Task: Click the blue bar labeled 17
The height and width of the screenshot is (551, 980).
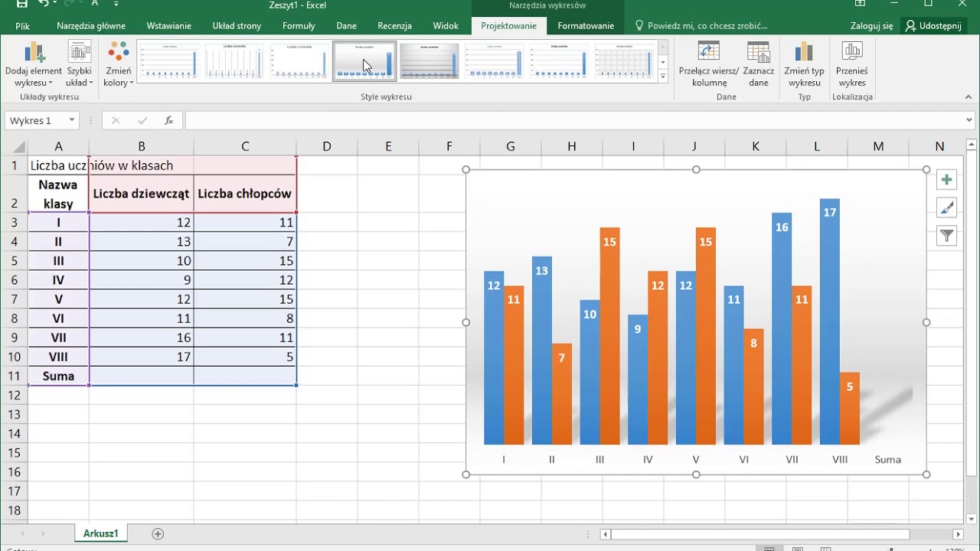Action: (x=829, y=321)
